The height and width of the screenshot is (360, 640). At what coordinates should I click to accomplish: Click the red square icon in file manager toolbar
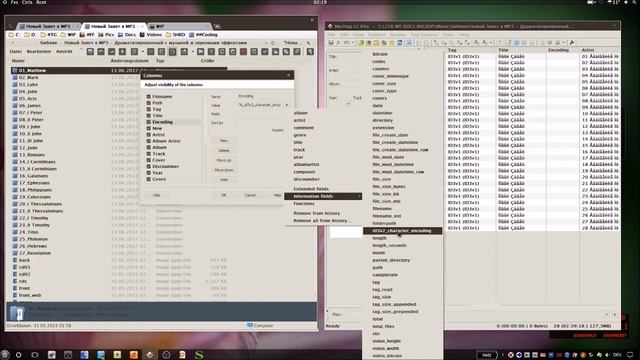[x=243, y=51]
